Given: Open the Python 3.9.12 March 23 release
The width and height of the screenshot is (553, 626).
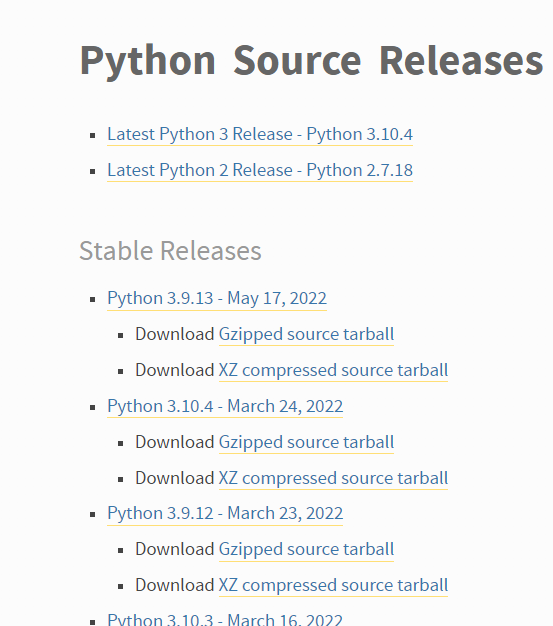Looking at the screenshot, I should click(225, 513).
